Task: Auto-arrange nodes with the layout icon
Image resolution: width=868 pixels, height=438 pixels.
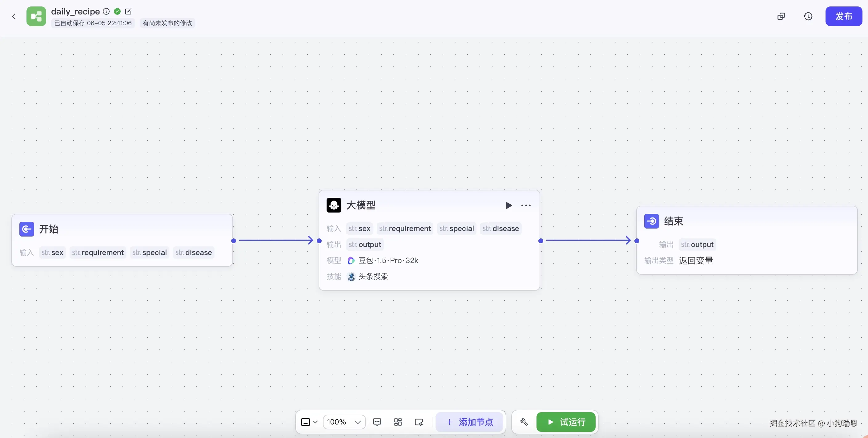Action: click(398, 422)
